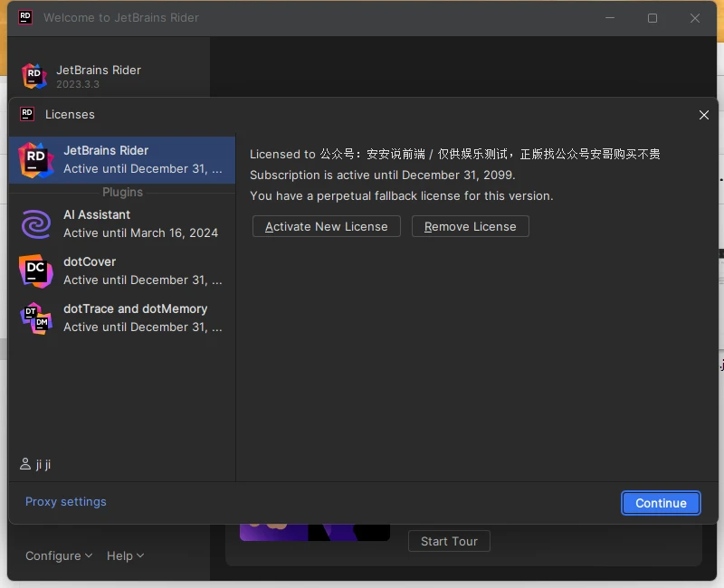
Task: Click the Subscription is active until 2099 text
Action: point(382,175)
